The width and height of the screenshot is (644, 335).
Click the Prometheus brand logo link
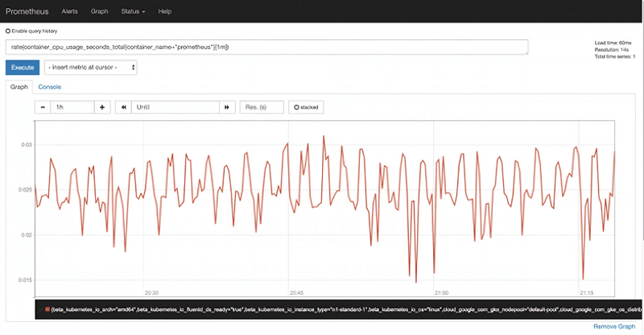pos(27,11)
